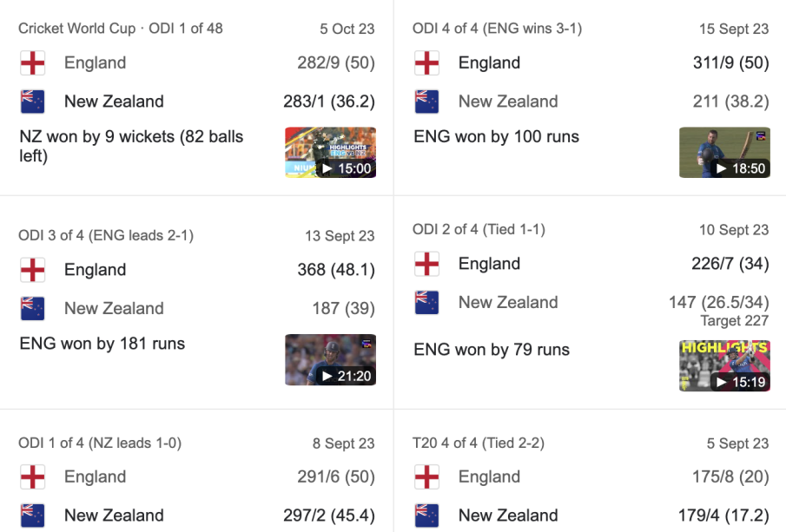The height and width of the screenshot is (532, 786).
Task: Open ENG won by 100 runs result
Action: point(496,136)
